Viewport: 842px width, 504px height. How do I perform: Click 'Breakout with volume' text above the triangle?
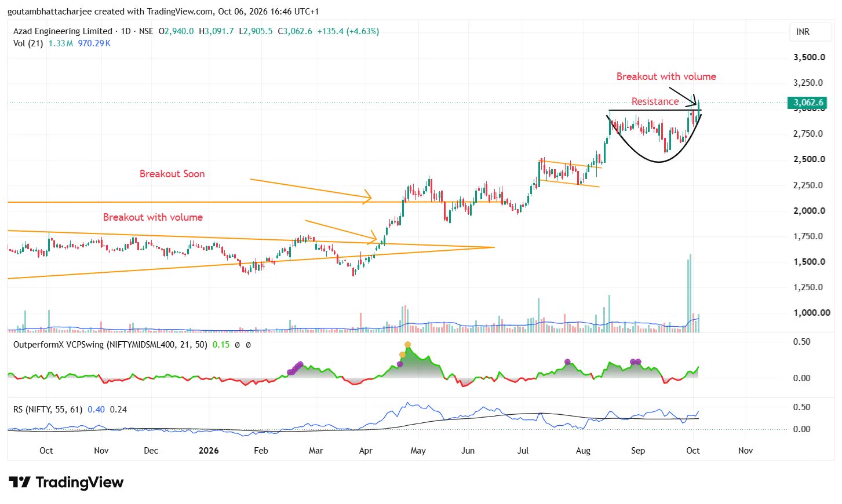pyautogui.click(x=153, y=217)
